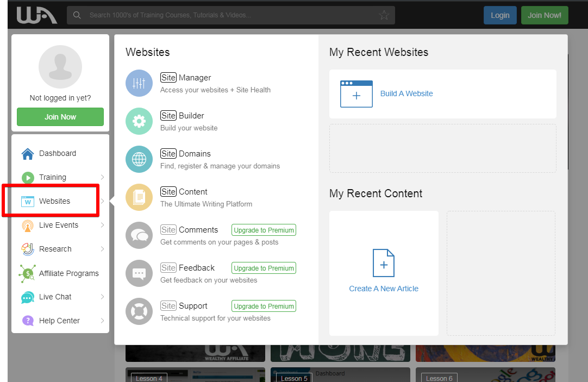Focus the training courses search field
Screen dimensions: 588x382
coord(230,15)
